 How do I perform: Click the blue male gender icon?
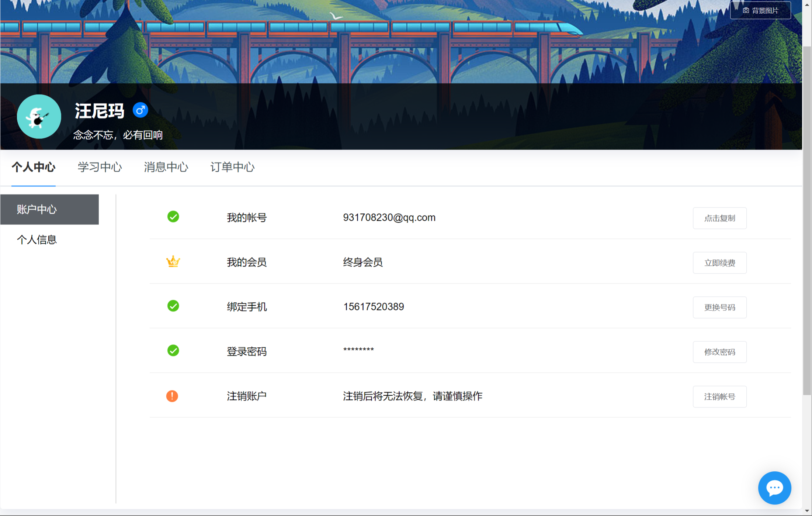(x=140, y=110)
